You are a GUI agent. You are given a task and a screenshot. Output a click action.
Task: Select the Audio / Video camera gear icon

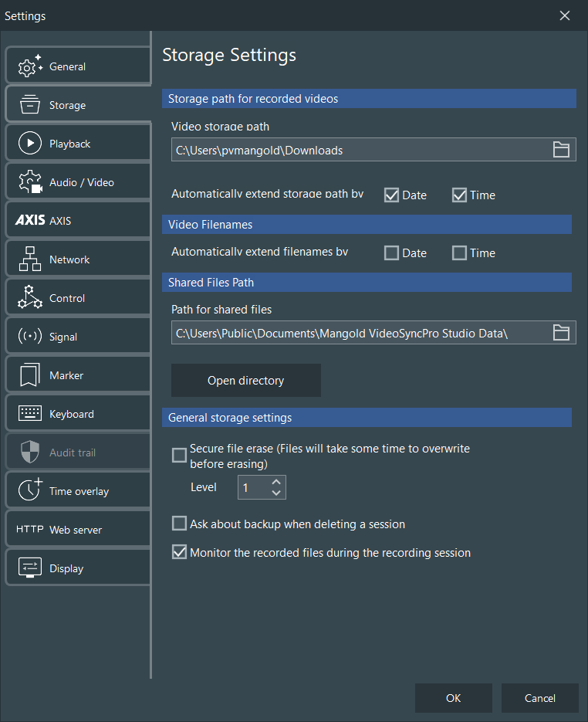[x=29, y=182]
